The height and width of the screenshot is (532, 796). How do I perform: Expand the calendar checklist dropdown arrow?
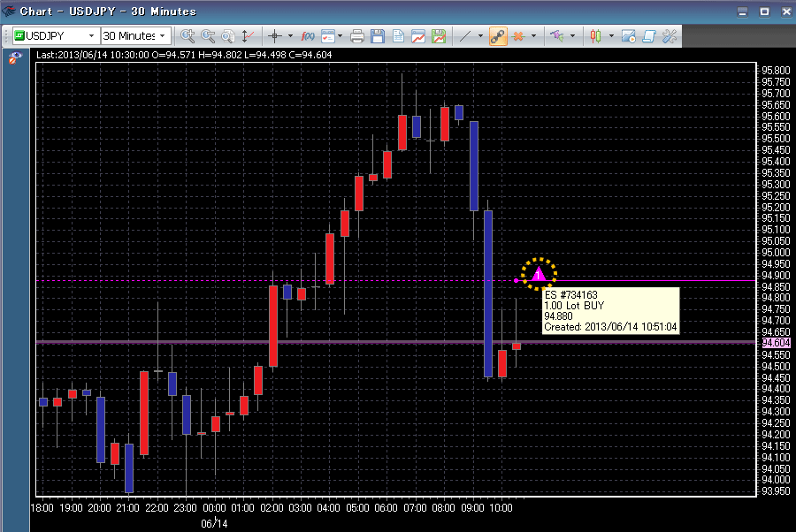pos(341,36)
